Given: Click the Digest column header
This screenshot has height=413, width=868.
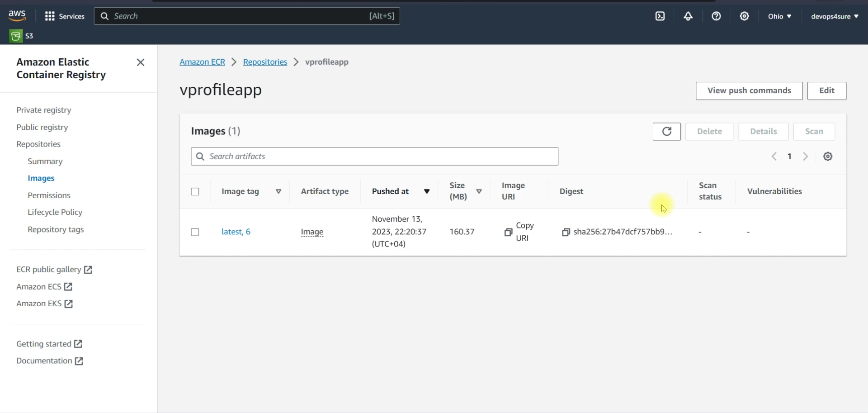Looking at the screenshot, I should point(571,192).
